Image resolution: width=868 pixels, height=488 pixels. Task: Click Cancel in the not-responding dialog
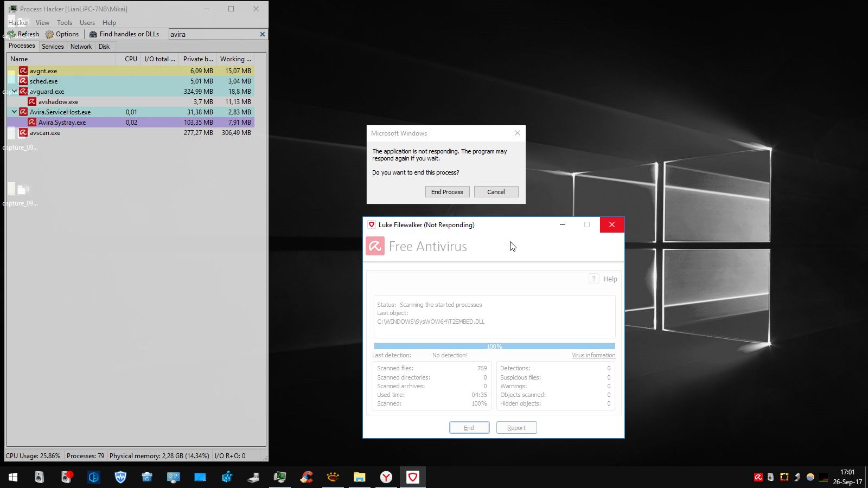tap(496, 192)
